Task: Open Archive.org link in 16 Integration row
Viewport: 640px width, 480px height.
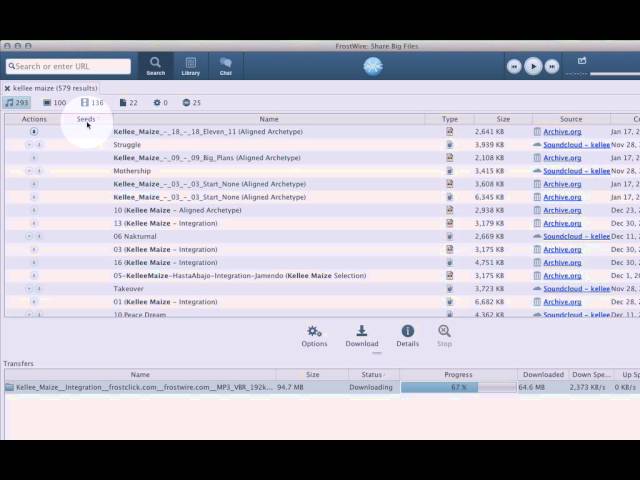Action: click(562, 262)
